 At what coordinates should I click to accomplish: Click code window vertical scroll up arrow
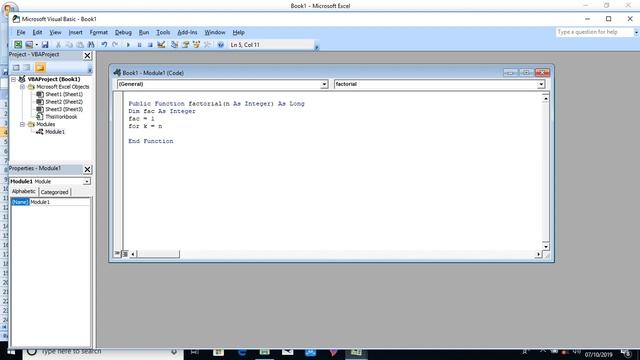click(546, 98)
